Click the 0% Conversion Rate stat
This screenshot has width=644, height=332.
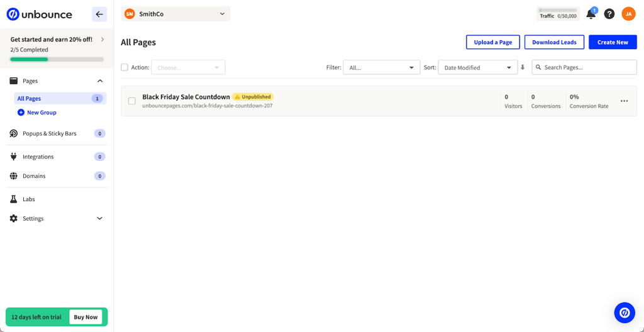(589, 101)
